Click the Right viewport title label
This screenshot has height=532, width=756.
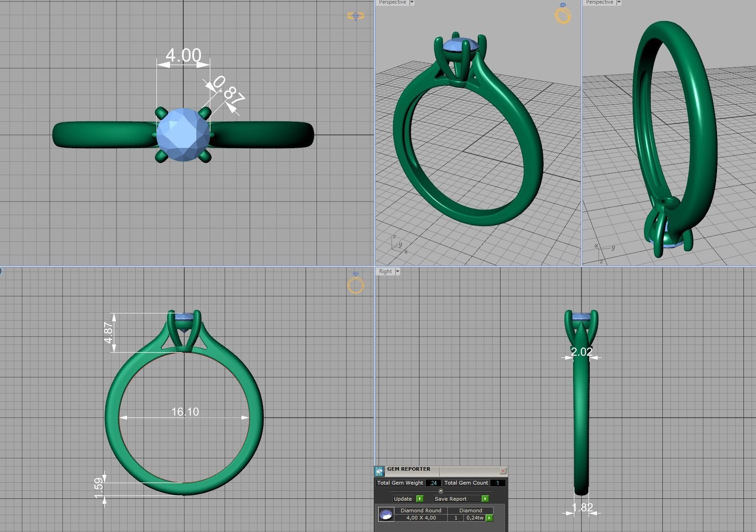tap(385, 271)
